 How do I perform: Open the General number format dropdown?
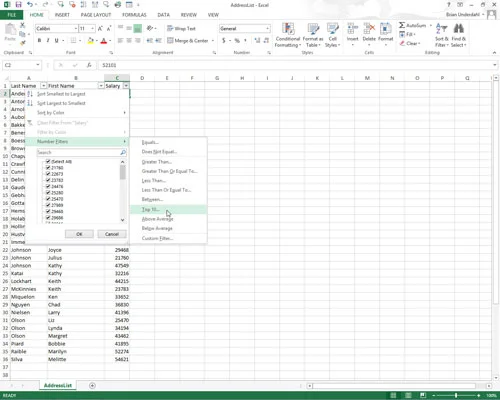point(267,29)
